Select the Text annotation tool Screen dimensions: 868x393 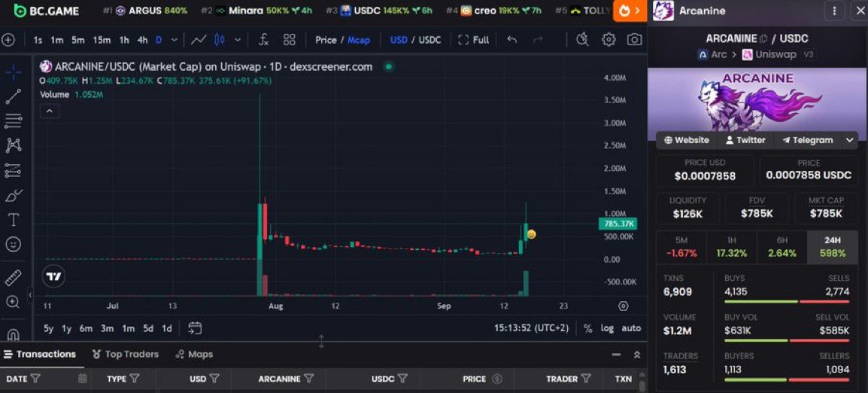(14, 220)
